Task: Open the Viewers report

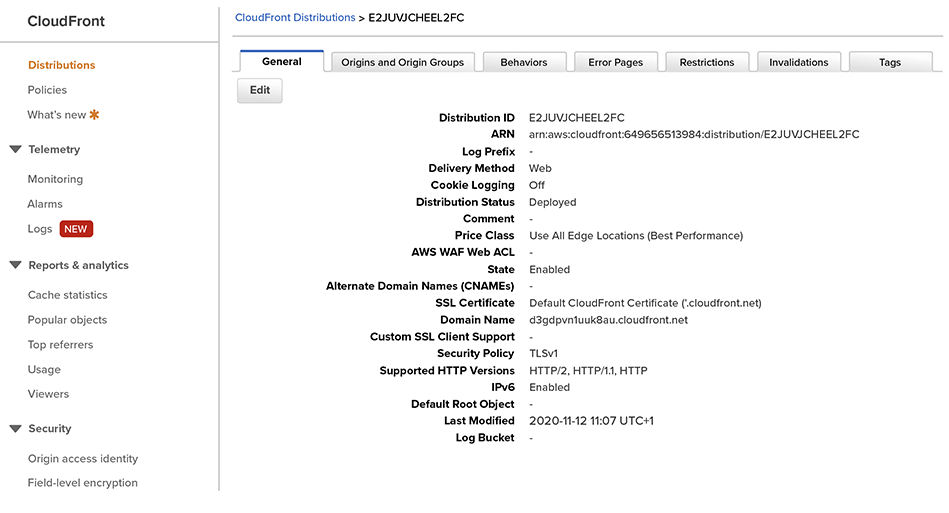Action: (x=48, y=394)
